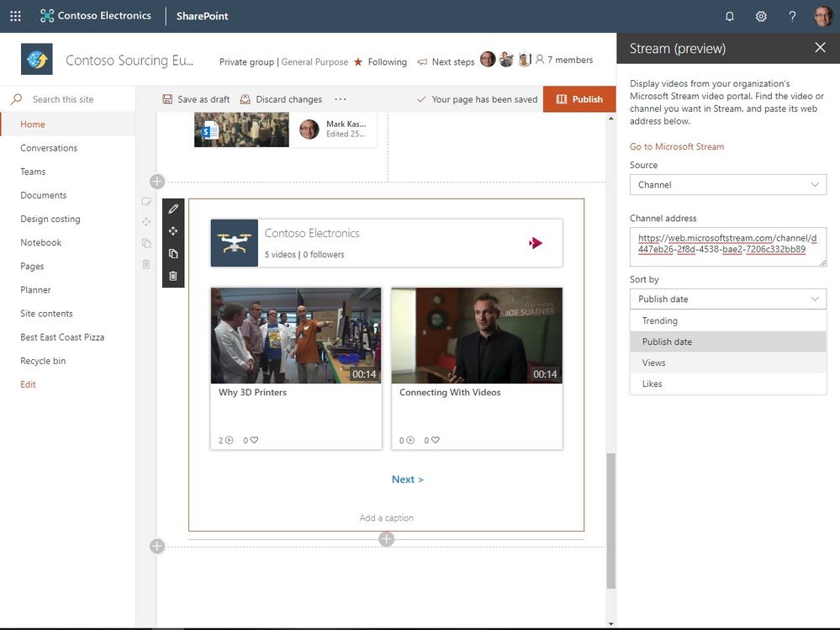Open the settings gear

(761, 16)
